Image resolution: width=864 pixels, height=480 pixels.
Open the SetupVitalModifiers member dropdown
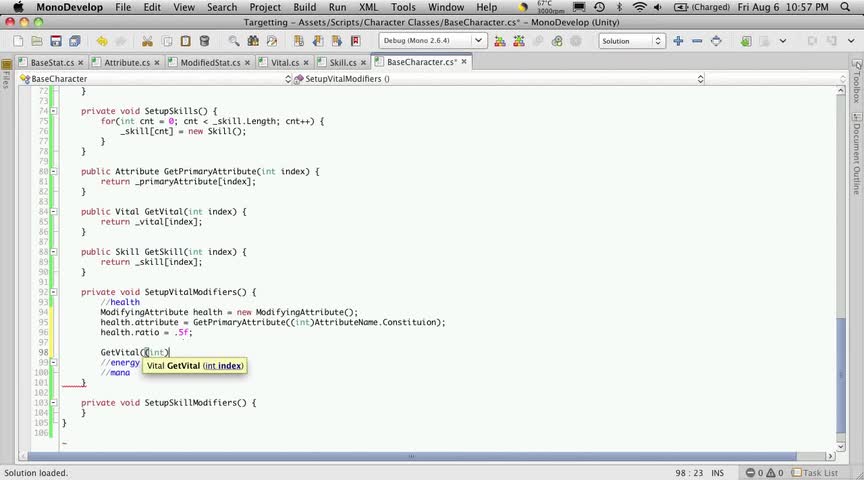[499, 79]
